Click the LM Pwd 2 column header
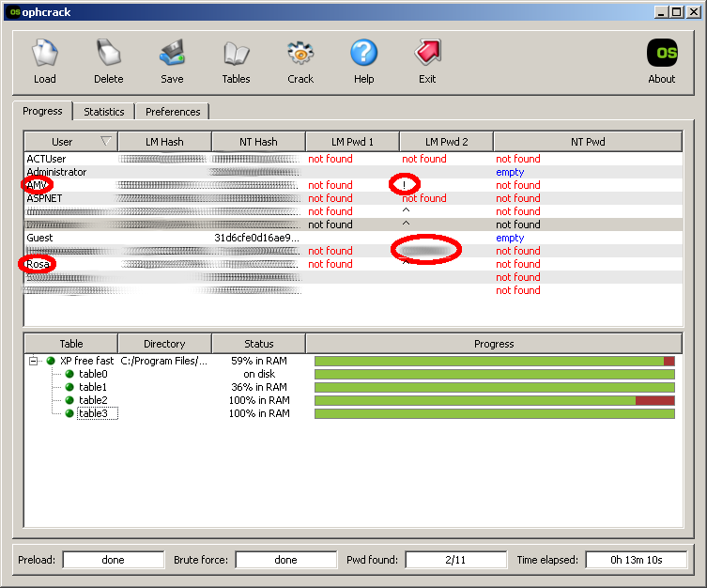Viewport: 707px width, 588px height. (446, 142)
